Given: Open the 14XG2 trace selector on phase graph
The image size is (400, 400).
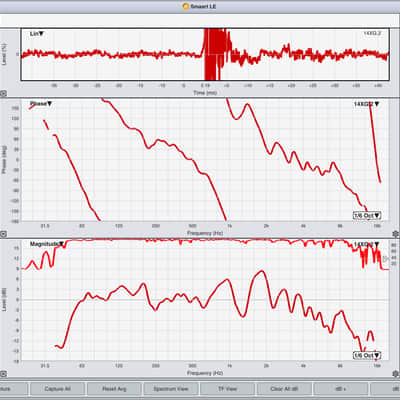Looking at the screenshot, I should (366, 104).
